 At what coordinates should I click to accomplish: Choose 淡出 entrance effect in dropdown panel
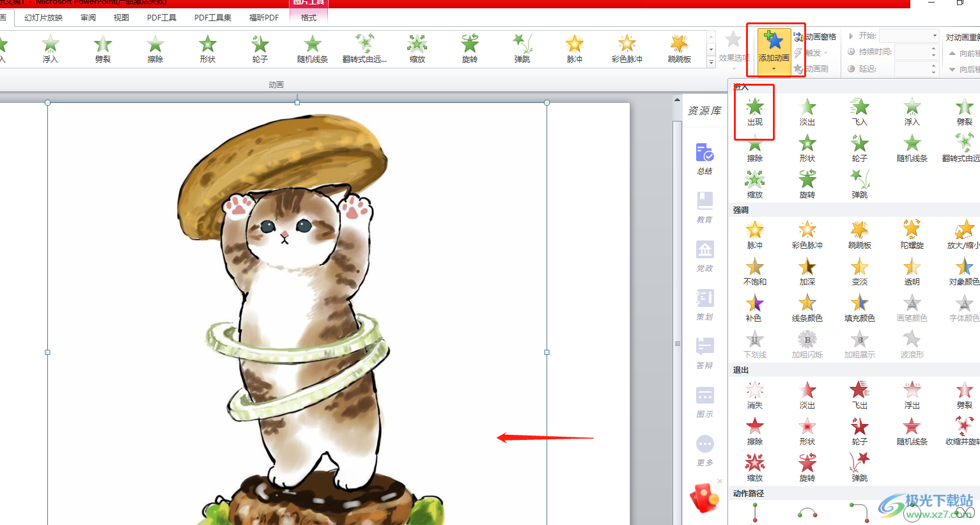coord(807,111)
